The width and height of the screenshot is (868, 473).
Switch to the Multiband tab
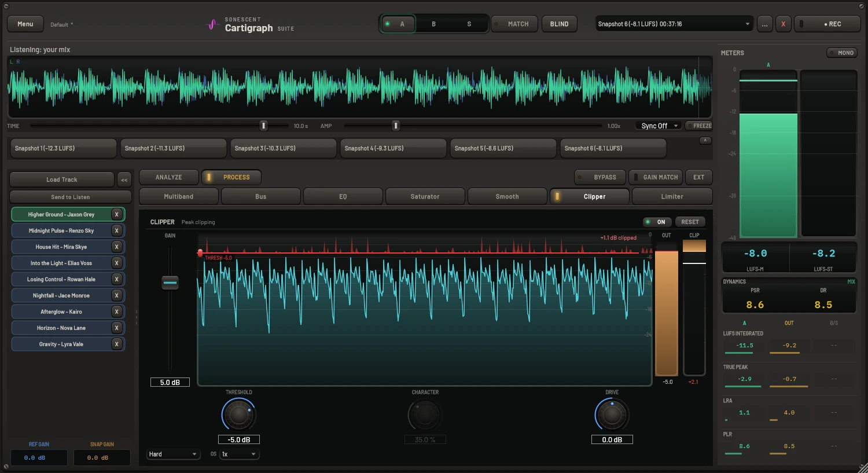179,197
